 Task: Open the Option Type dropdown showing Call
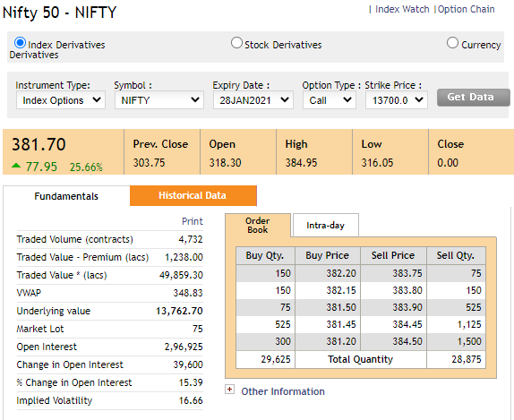tap(330, 100)
